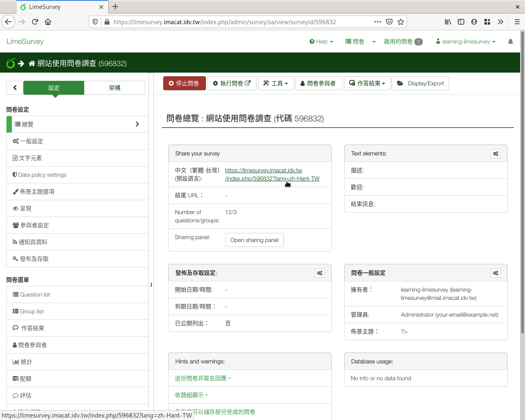Go to browser home page icon
Screen dimensions: 525x420
[x=48, y=22]
